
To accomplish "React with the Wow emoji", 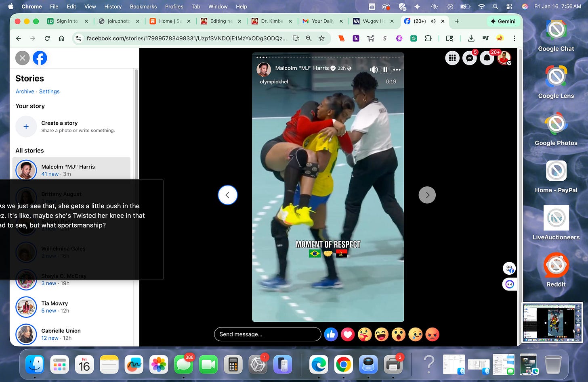I will coord(399,334).
